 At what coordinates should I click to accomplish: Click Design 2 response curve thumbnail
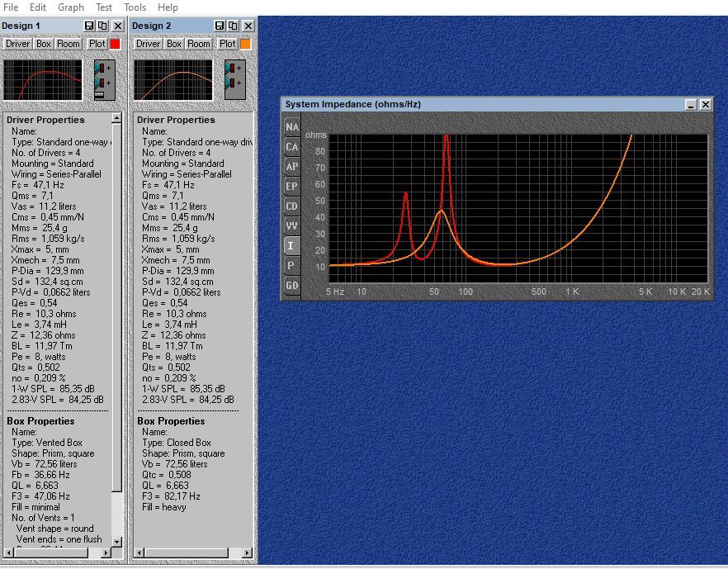[173, 79]
